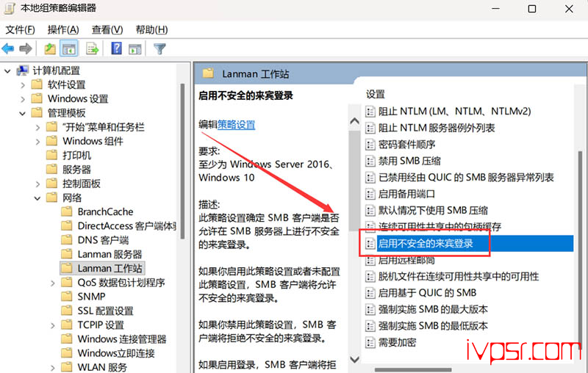Click the Back arrow toolbar icon
The width and height of the screenshot is (588, 373).
point(8,49)
